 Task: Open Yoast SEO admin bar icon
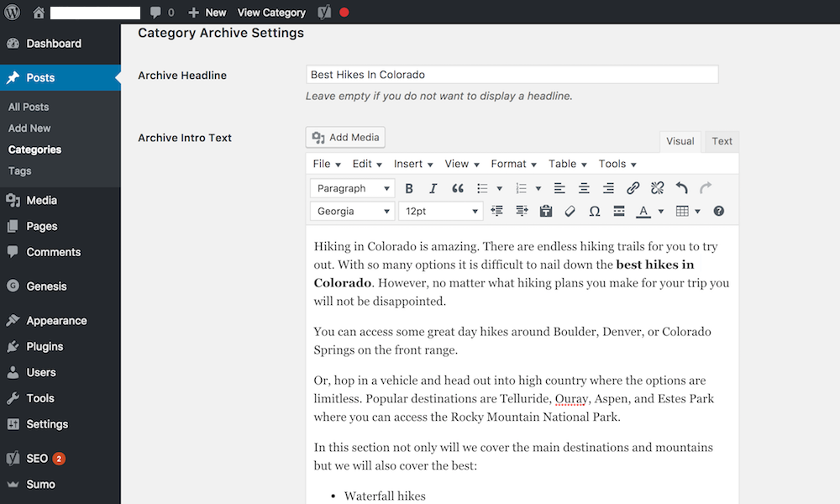click(x=324, y=13)
